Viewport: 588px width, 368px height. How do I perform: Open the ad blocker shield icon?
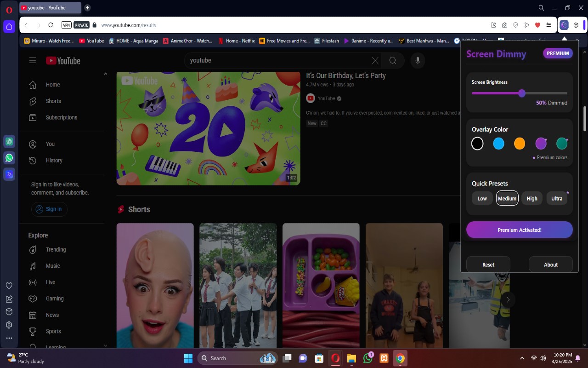[515, 25]
